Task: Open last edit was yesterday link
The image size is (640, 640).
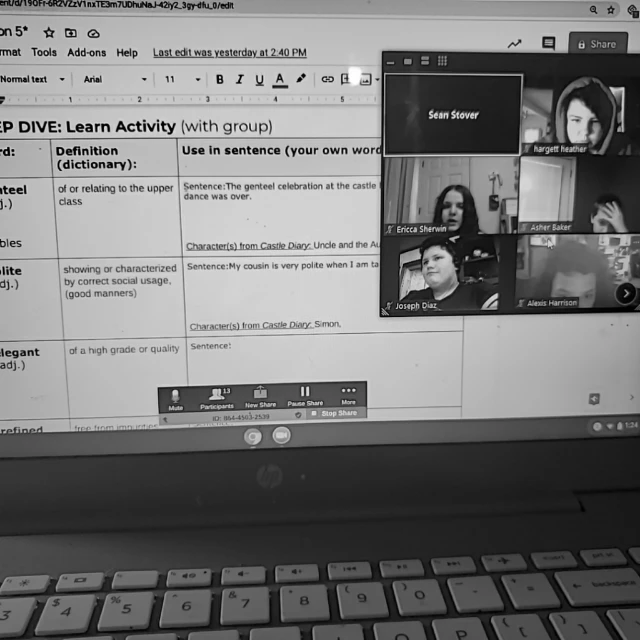Action: pos(230,53)
